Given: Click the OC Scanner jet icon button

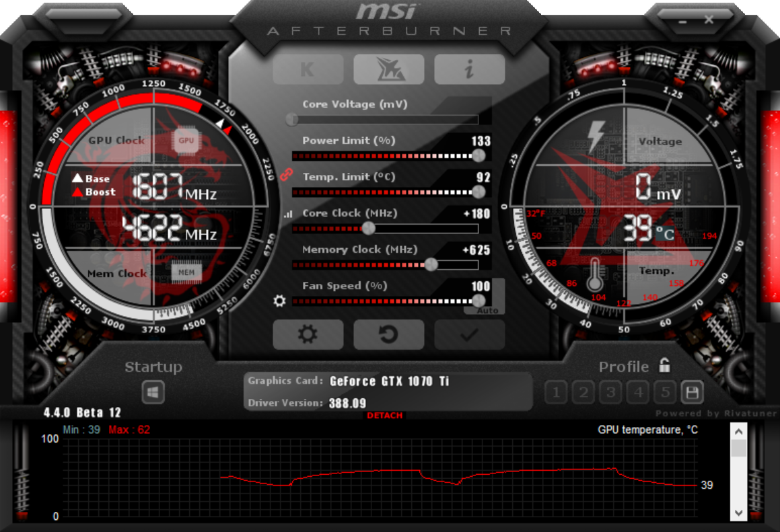Looking at the screenshot, I should click(x=388, y=69).
